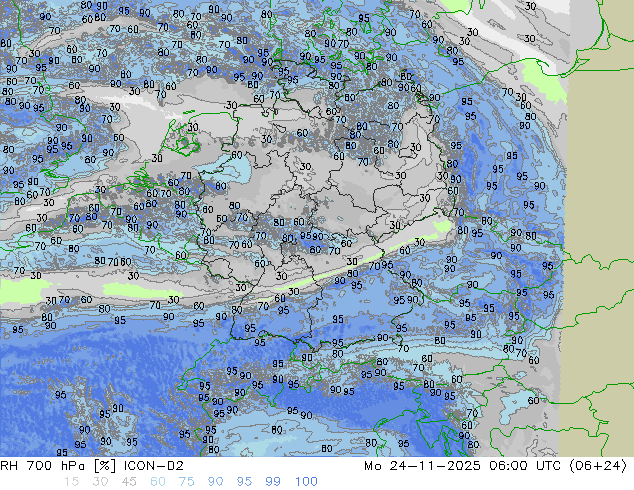This screenshot has width=634, height=490.
Task: Click the date "Mo 24-11-2025"
Action: (x=422, y=466)
